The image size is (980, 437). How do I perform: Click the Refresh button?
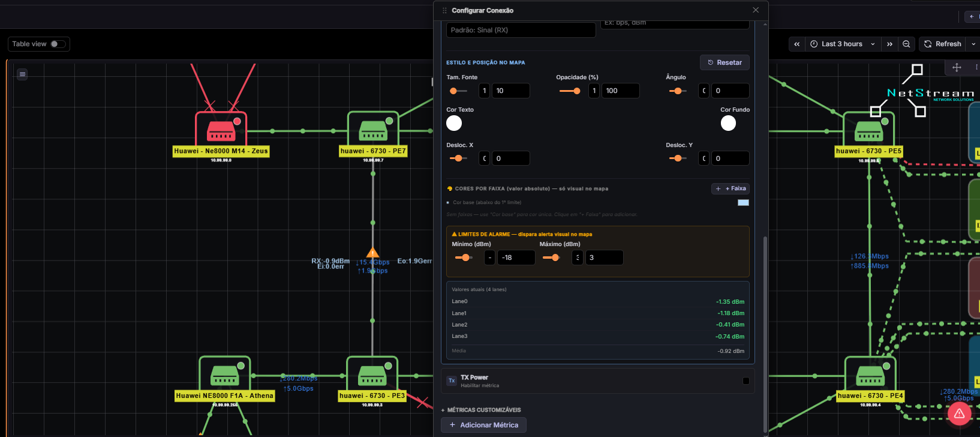[x=942, y=44]
